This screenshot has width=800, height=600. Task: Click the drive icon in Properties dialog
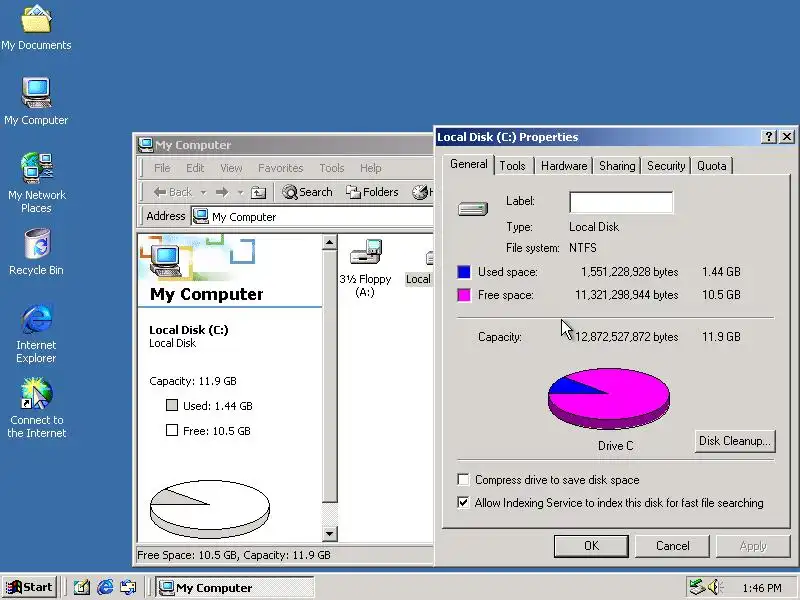point(473,209)
